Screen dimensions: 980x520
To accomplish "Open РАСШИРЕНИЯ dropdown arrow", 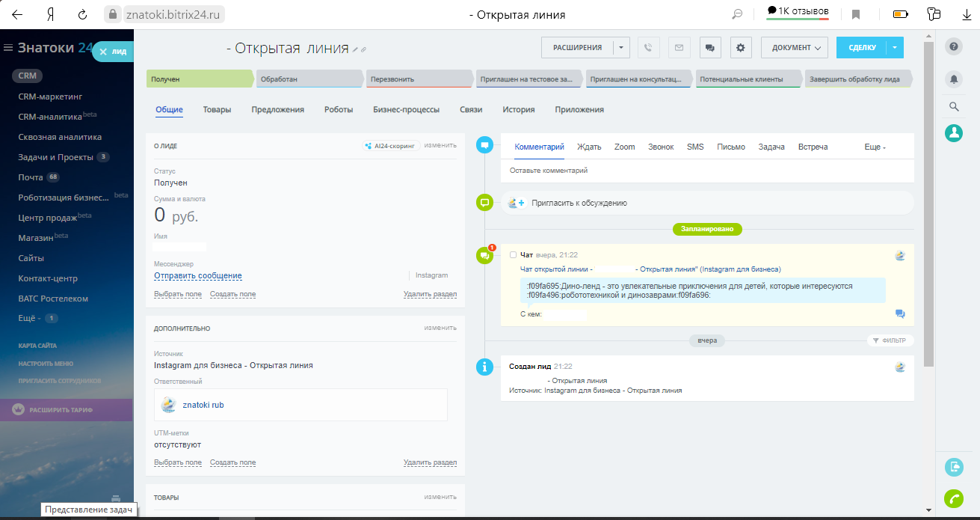I will pyautogui.click(x=621, y=47).
